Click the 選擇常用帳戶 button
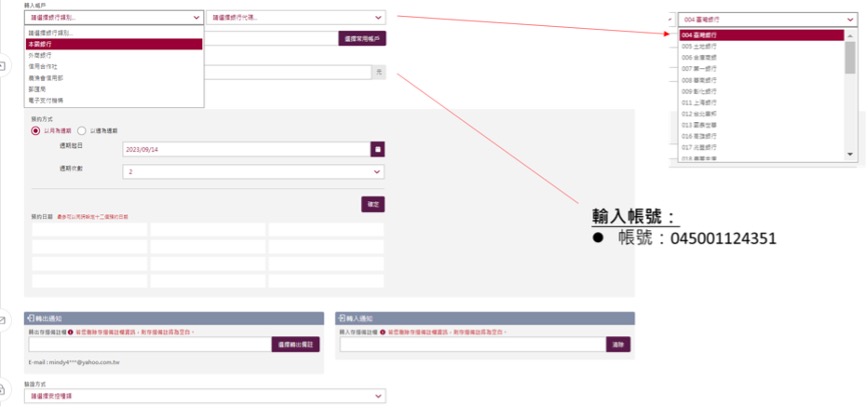The width and height of the screenshot is (868, 408). [x=362, y=39]
